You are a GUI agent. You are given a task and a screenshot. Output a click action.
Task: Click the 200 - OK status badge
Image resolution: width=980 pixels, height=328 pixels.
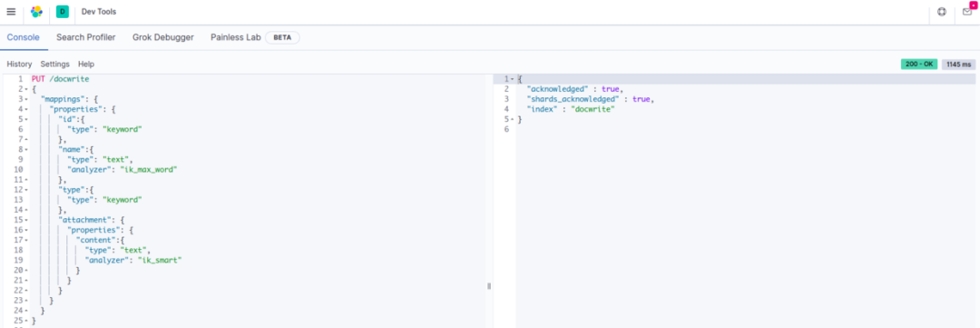coord(918,64)
